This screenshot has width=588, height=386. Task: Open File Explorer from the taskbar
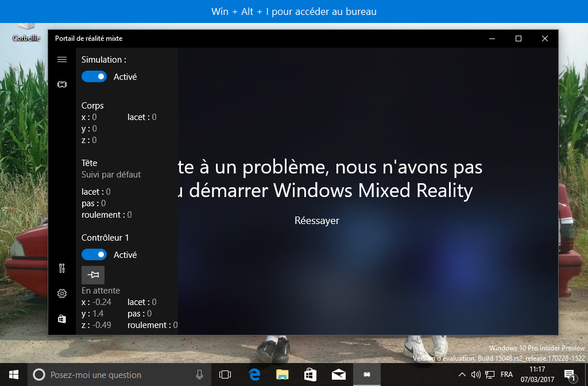(x=283, y=375)
